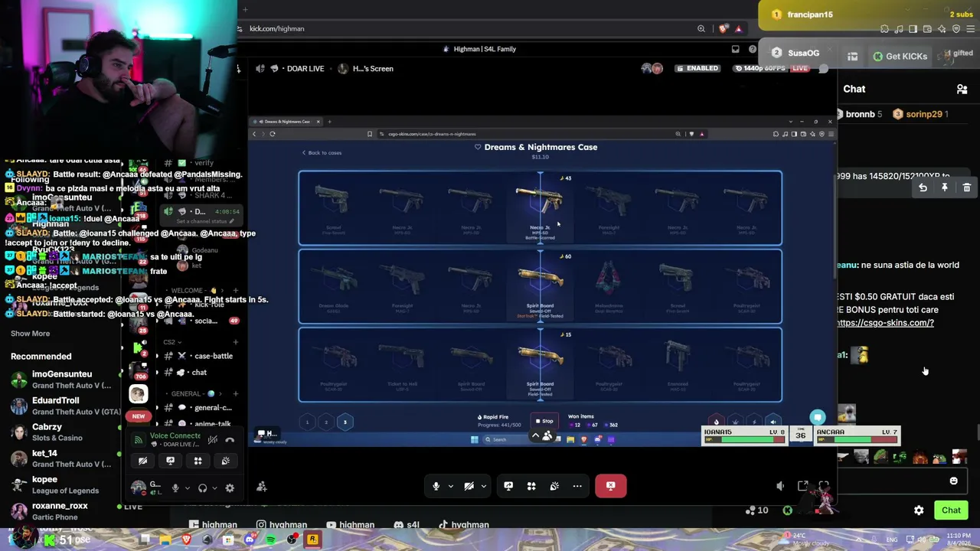
Task: Open Cabrzy recommended channel
Action: click(x=61, y=432)
